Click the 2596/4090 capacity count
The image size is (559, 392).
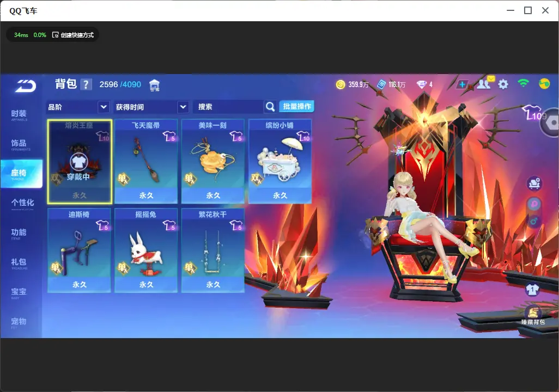[x=120, y=84]
